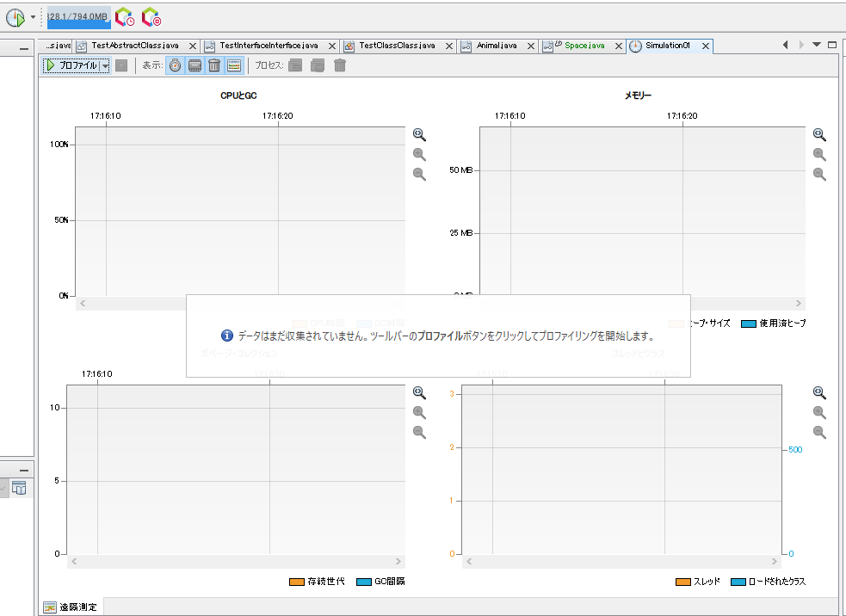Zoom out on the threads and classes chart

(x=819, y=432)
